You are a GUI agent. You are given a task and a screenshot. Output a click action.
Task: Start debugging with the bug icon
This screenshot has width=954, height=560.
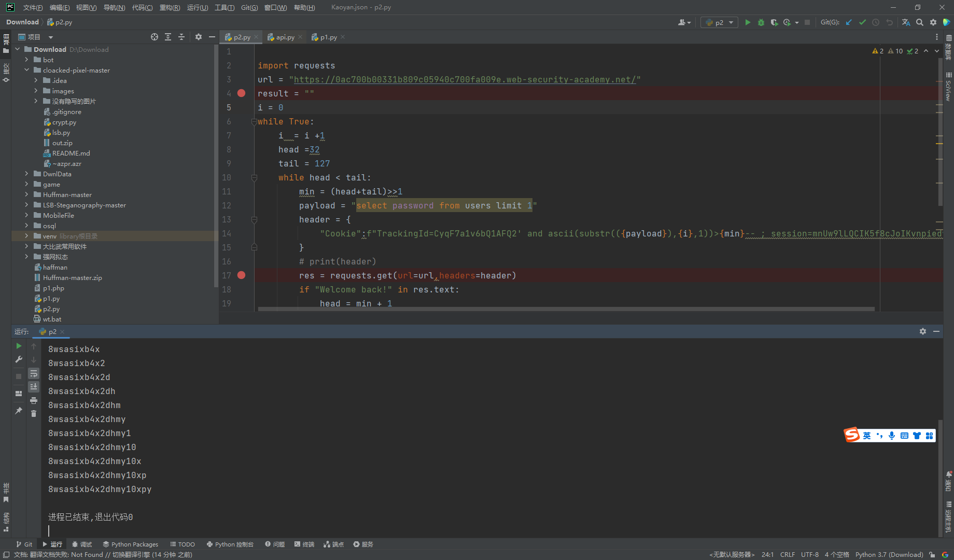click(x=761, y=22)
